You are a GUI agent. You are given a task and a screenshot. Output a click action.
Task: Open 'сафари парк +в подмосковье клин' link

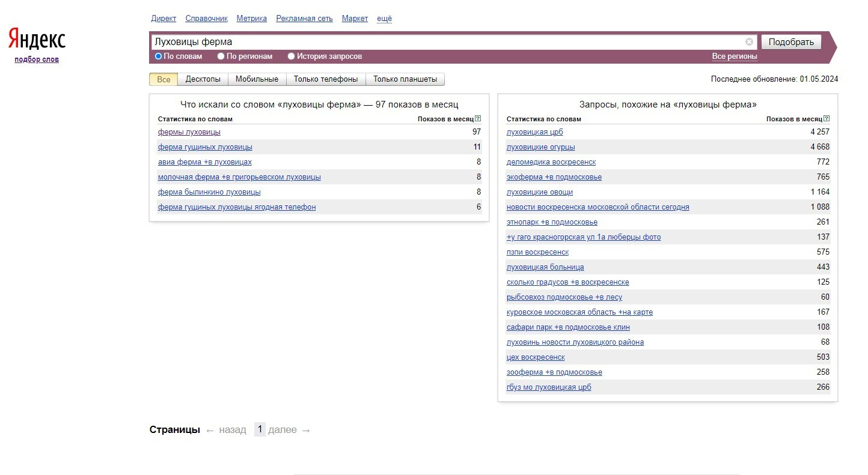pos(568,327)
